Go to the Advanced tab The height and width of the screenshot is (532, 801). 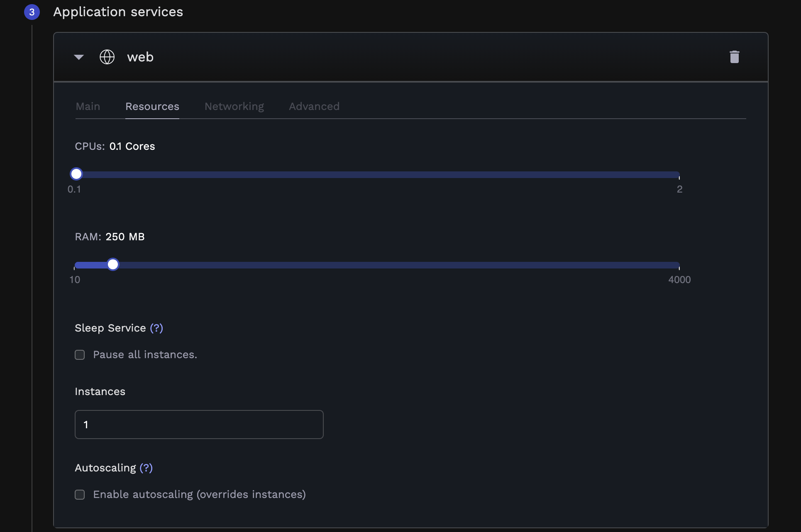314,107
